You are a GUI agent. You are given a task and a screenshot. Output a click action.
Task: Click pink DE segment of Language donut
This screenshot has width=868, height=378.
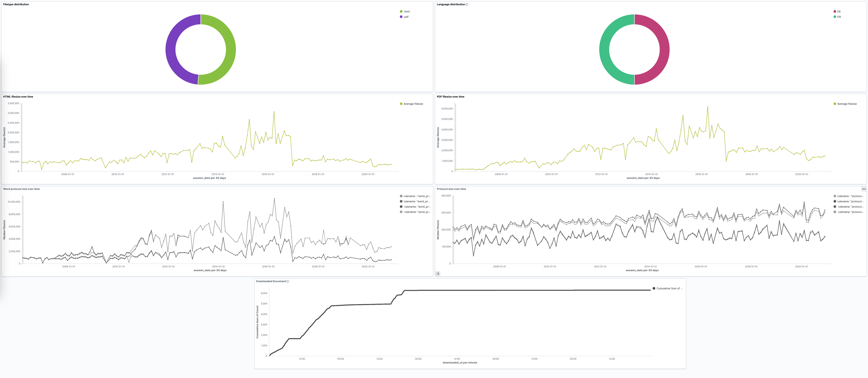(664, 50)
